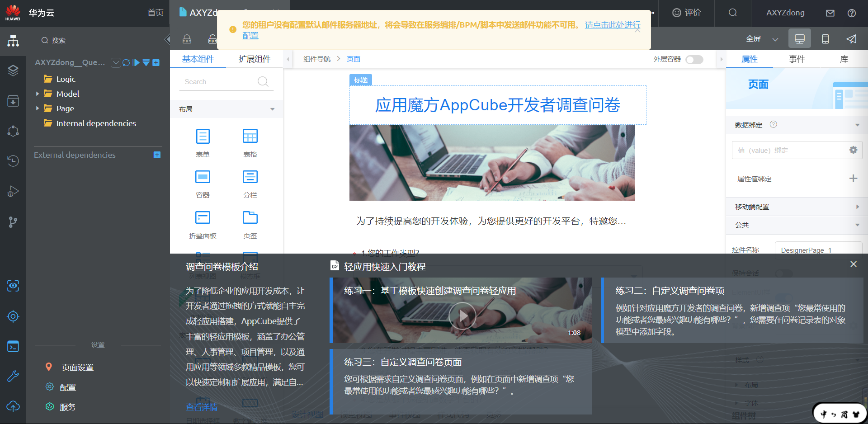Go to 首页 home in top bar
This screenshot has width=868, height=424.
point(156,13)
